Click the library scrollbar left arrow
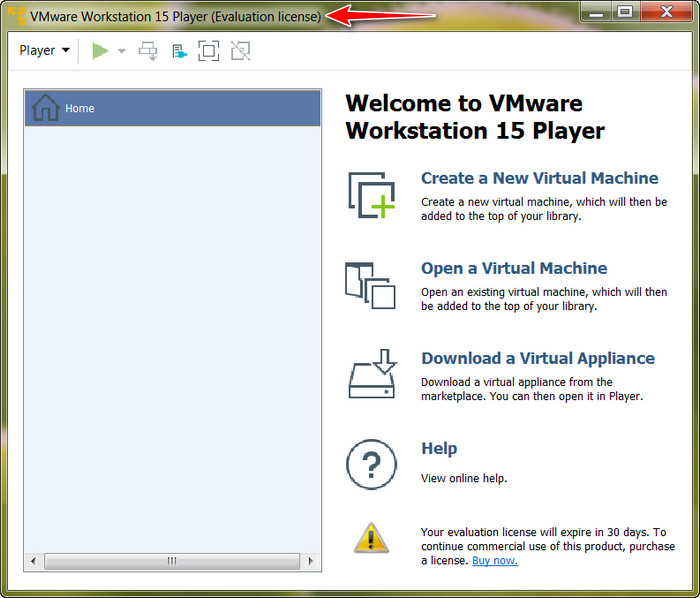 (x=33, y=561)
